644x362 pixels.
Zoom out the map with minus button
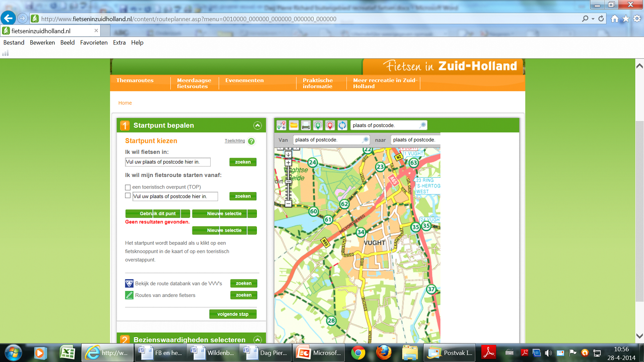[x=288, y=204]
